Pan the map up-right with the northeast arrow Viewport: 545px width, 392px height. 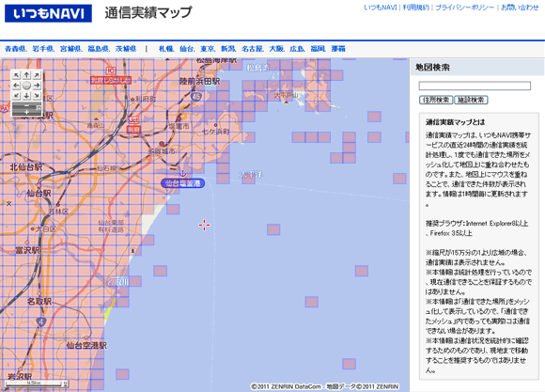click(37, 75)
